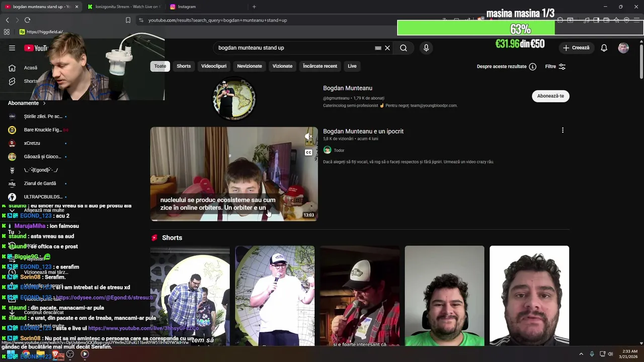The image size is (644, 362).
Task: Open video titled Bogdan Munteanu e un ipocrit
Action: pyautogui.click(x=363, y=131)
